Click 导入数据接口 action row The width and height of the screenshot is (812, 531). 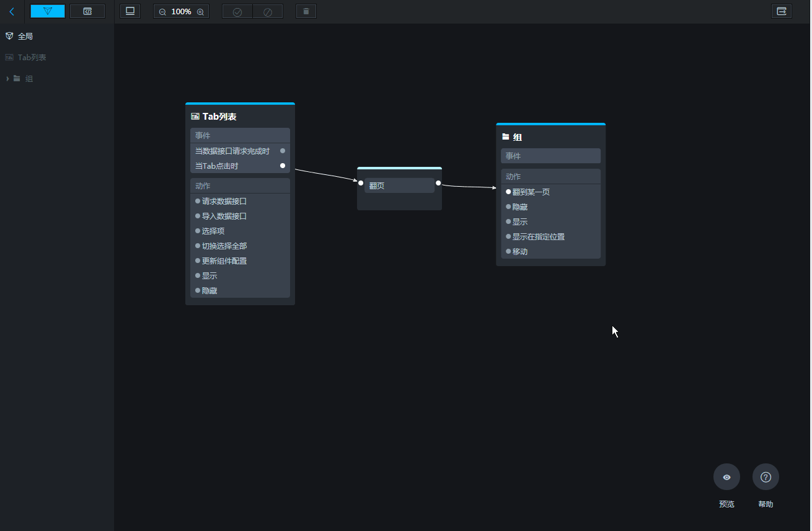[240, 216]
